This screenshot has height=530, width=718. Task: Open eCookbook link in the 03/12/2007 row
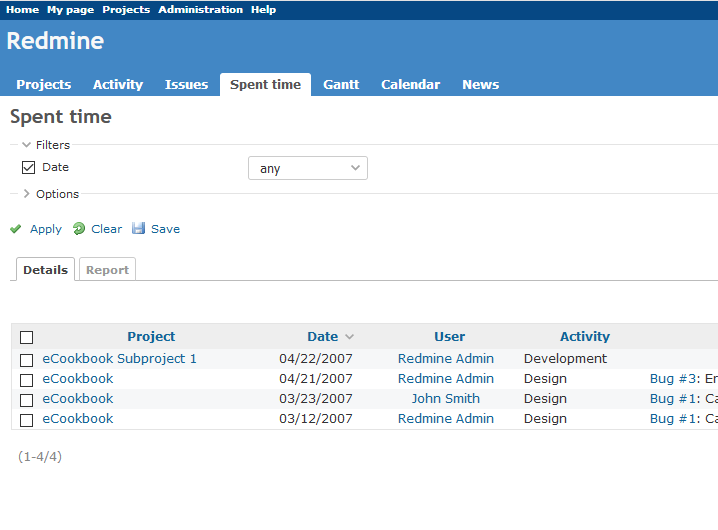tap(78, 419)
